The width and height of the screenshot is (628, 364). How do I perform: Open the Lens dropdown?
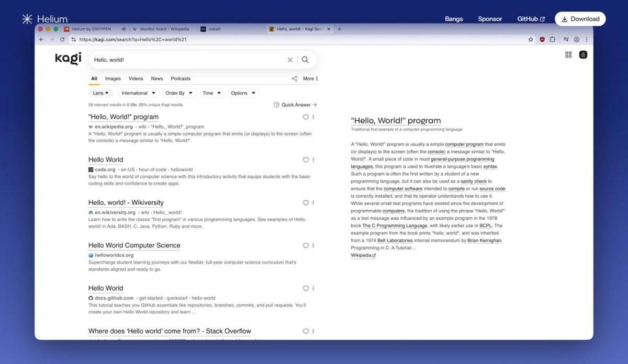[x=101, y=93]
